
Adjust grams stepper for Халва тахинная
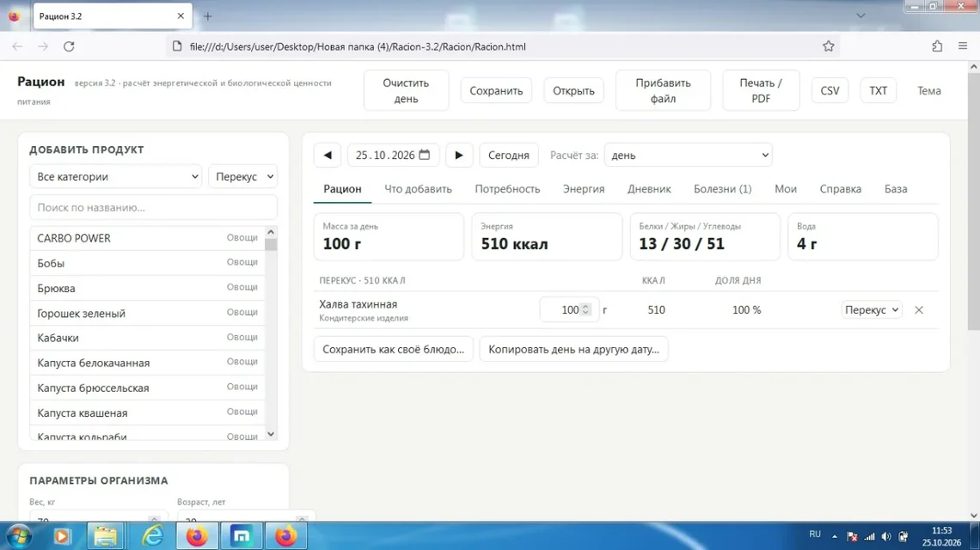pos(585,309)
